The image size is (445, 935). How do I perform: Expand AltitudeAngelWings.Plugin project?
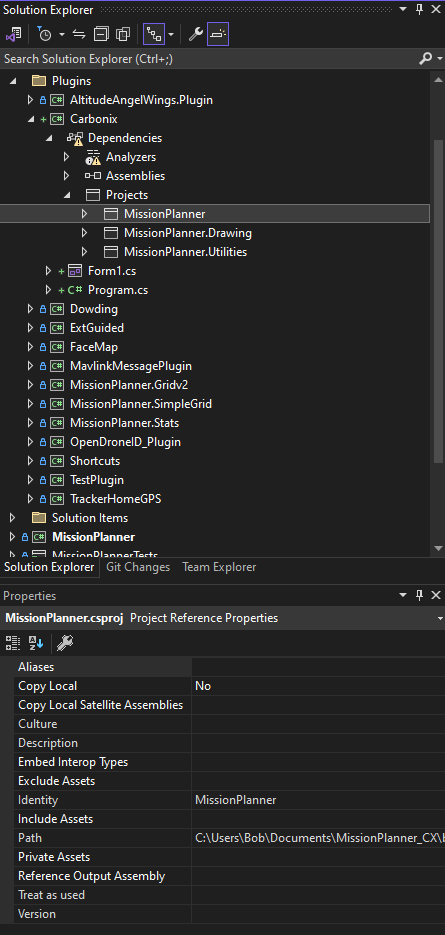tap(30, 100)
